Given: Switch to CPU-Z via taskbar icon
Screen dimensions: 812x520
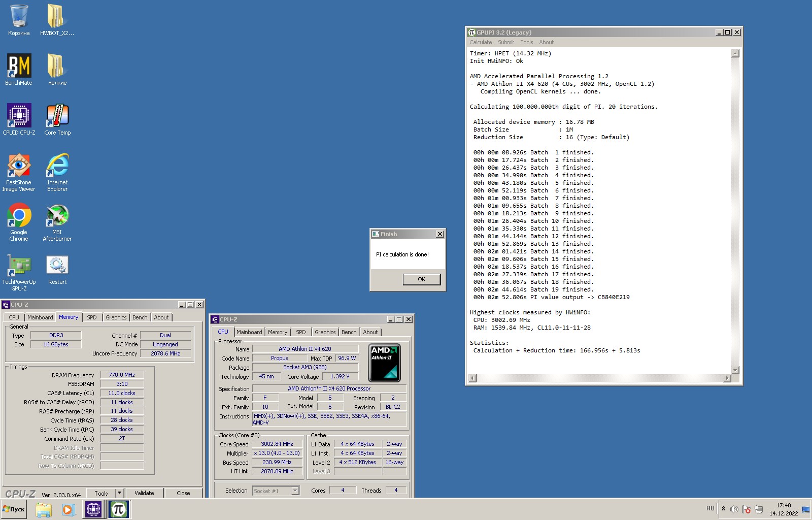Looking at the screenshot, I should [93, 509].
